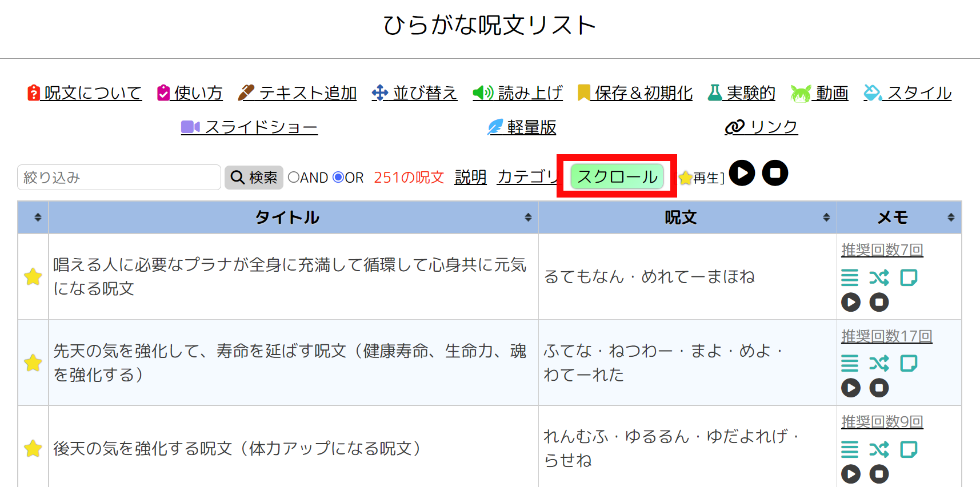Click the 絞り込み filter input field
The image size is (980, 487).
point(119,178)
